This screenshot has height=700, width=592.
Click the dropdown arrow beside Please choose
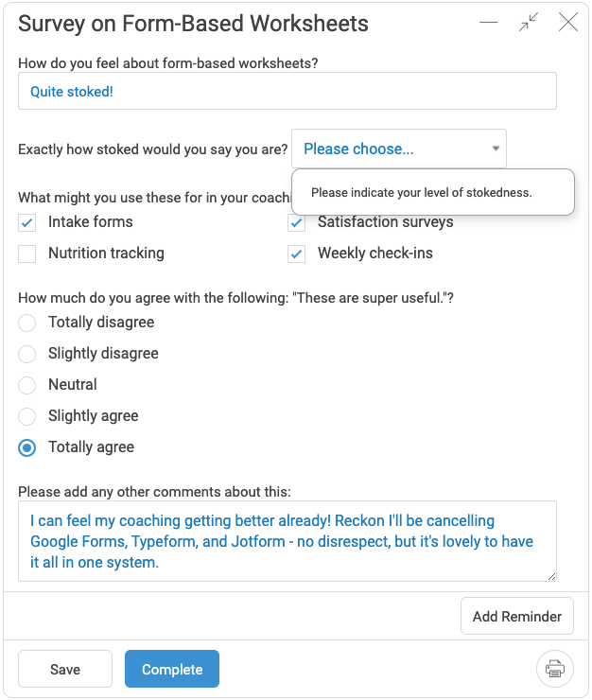[496, 149]
